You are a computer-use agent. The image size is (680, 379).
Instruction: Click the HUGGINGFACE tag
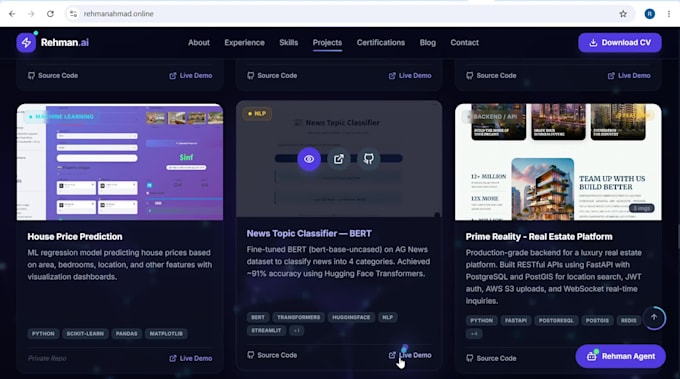click(351, 317)
